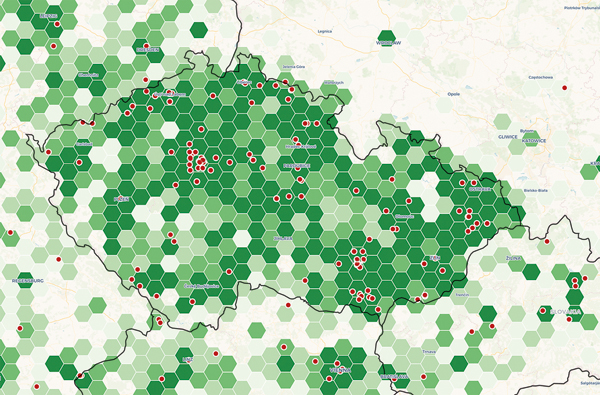This screenshot has height=395, width=600.
Task: Select the VIENNA city label
Action: [x=340, y=371]
